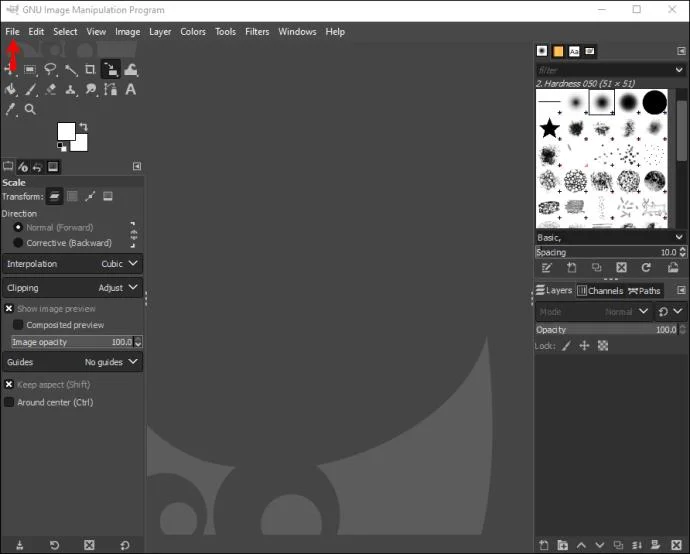Open tool options tab configuration menu
This screenshot has height=554, width=690.
pyautogui.click(x=137, y=166)
